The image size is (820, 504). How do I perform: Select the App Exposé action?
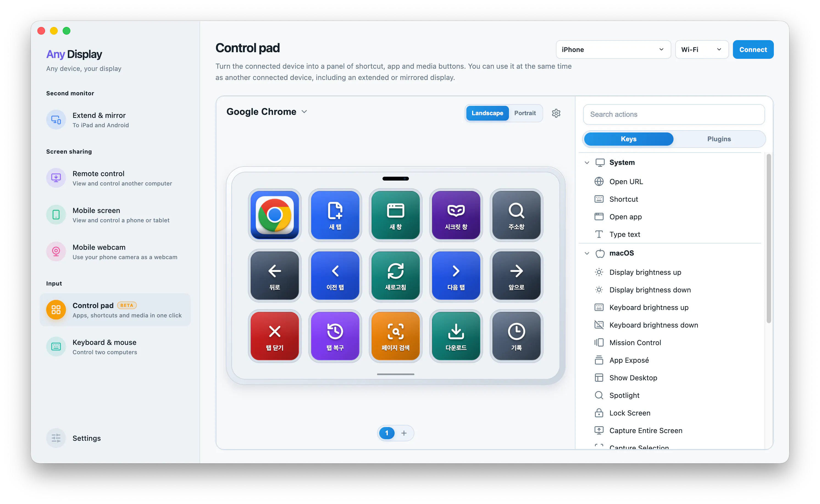[670, 360]
